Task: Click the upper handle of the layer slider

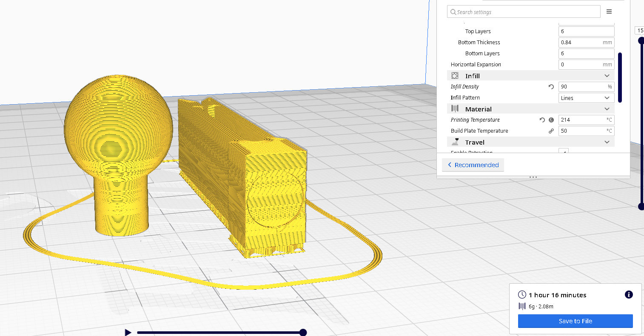Action: click(x=641, y=40)
